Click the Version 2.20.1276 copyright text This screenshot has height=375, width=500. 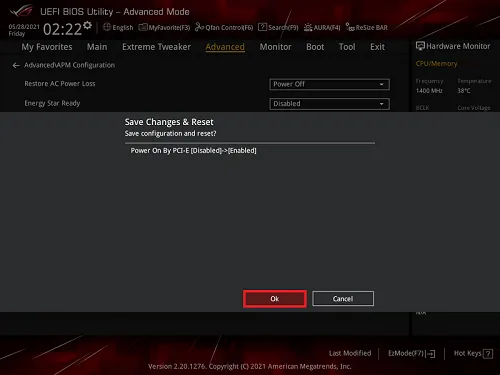coord(250,366)
